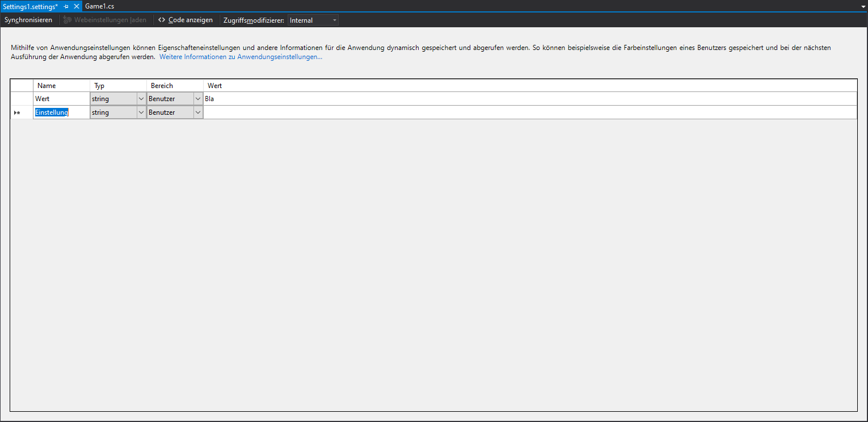Screen dimensions: 868x422
Task: Expand the Bereich dropdown for the Wert row
Action: [x=197, y=99]
